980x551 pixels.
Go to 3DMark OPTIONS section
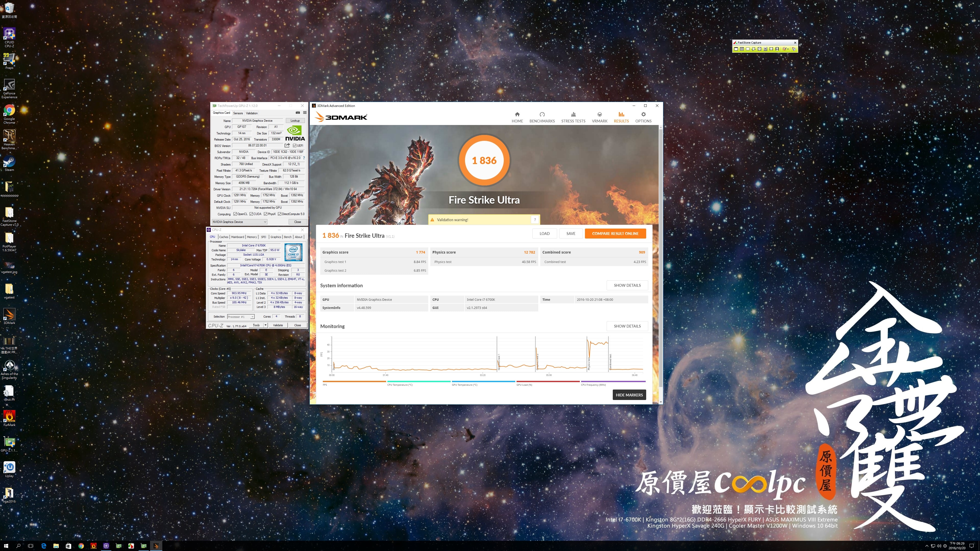[643, 118]
